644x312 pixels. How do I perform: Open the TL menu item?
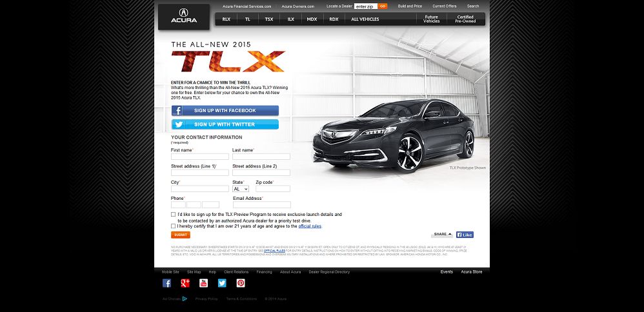tap(248, 19)
